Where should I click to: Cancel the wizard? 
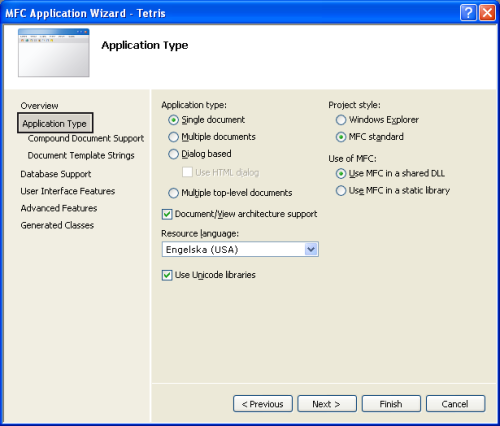coord(455,404)
